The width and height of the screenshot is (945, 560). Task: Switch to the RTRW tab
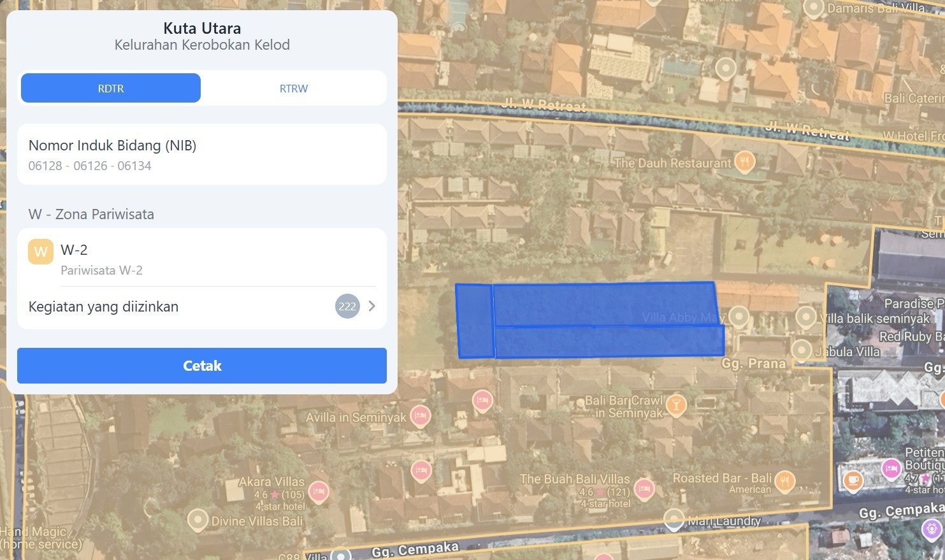pyautogui.click(x=294, y=88)
